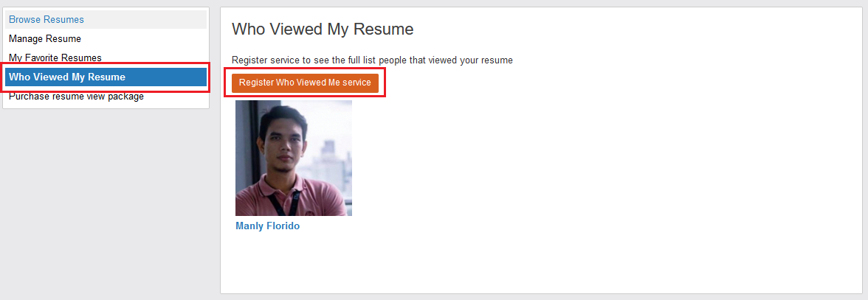Go to My Favorite Resumes
The height and width of the screenshot is (300, 868).
(x=55, y=57)
